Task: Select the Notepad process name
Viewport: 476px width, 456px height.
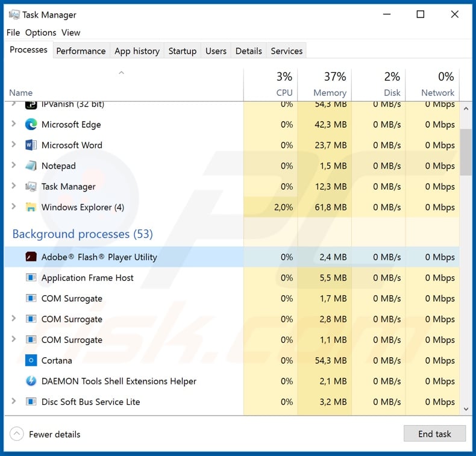Action: pyautogui.click(x=58, y=166)
